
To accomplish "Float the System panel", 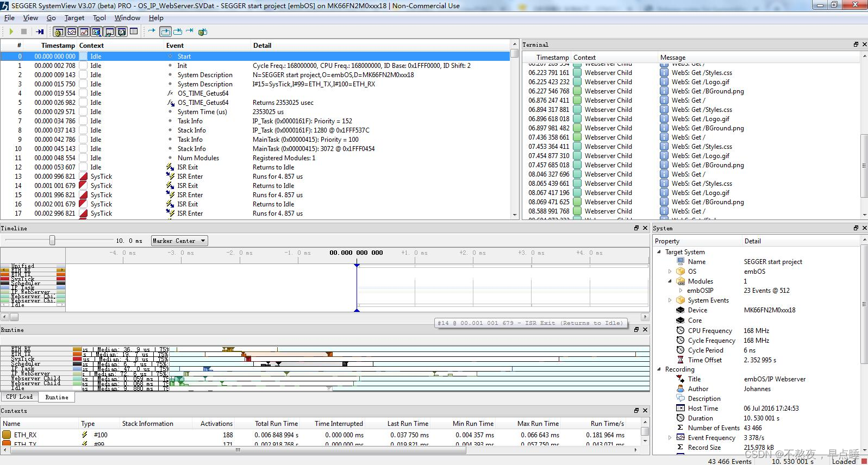I will [856, 228].
